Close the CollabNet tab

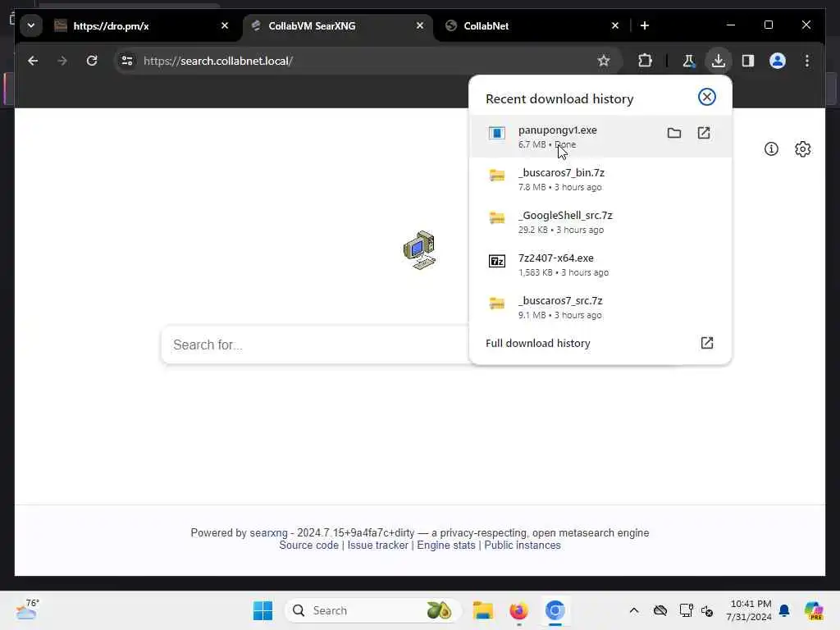coord(615,25)
